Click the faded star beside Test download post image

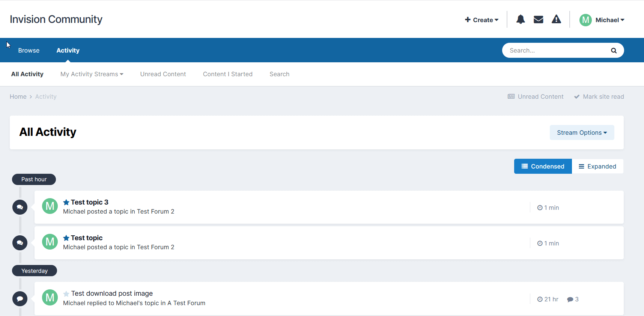click(66, 294)
